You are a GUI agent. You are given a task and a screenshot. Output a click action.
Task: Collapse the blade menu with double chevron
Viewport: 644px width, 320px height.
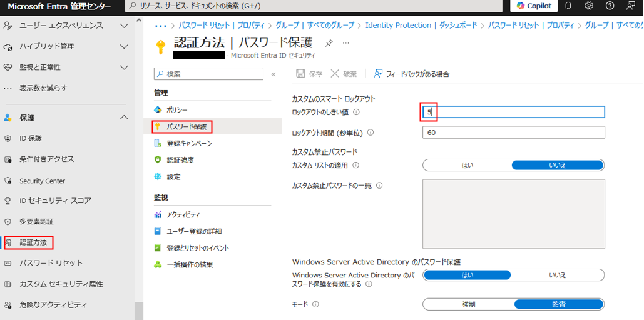(273, 74)
